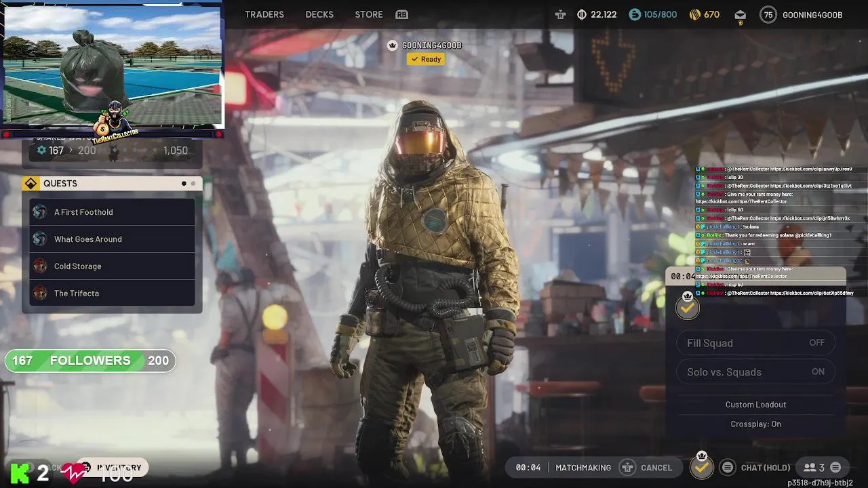
Task: Click the crown icon above squad panel checkmark
Action: click(x=688, y=296)
